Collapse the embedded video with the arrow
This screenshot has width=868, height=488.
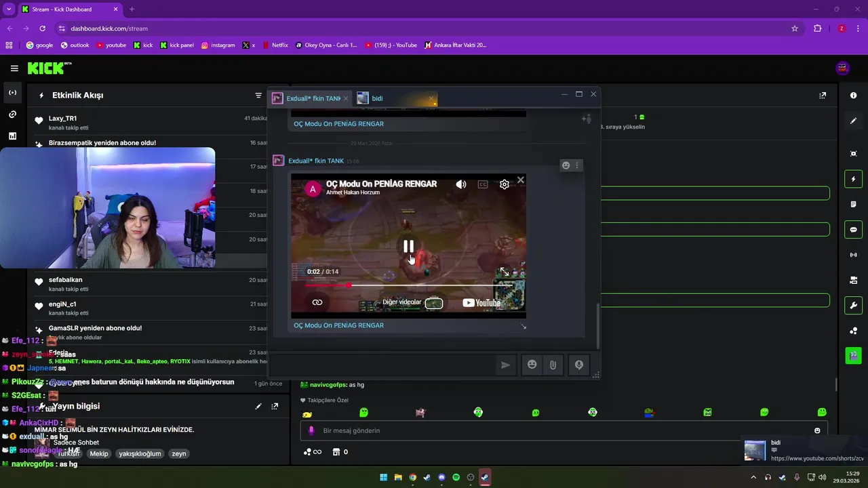[x=523, y=327]
